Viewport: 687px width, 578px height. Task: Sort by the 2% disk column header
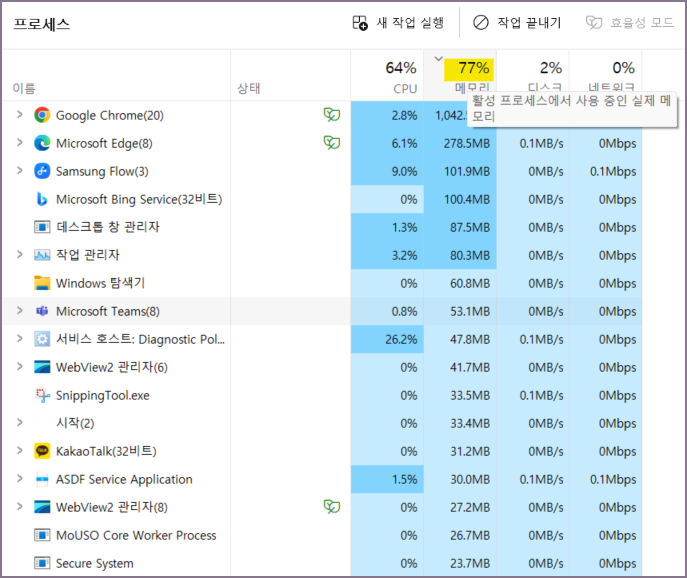[x=533, y=75]
